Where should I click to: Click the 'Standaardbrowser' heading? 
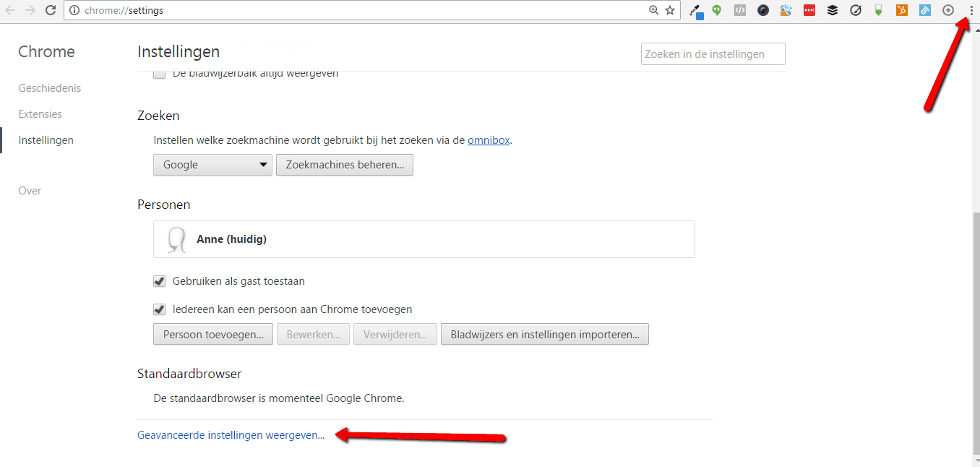point(189,374)
